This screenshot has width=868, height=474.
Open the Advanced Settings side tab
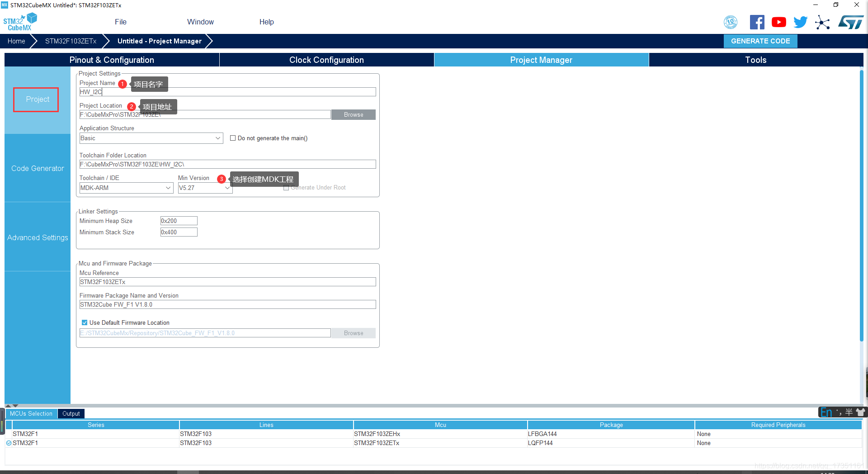click(x=38, y=237)
